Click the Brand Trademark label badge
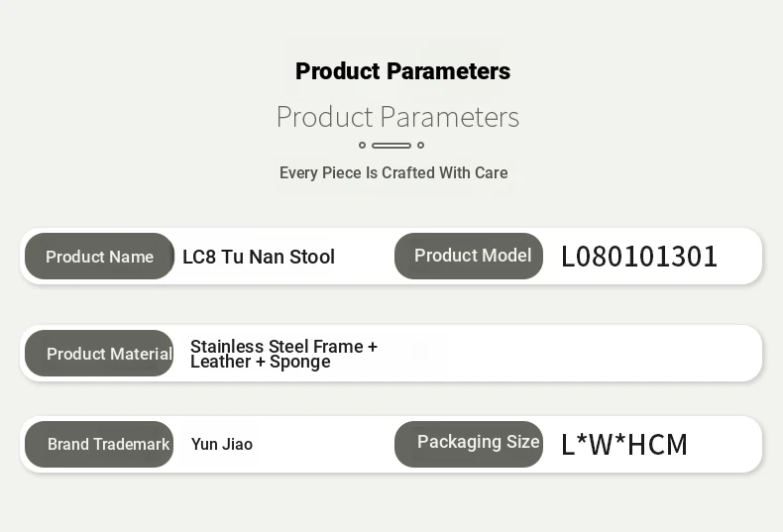 coord(99,444)
